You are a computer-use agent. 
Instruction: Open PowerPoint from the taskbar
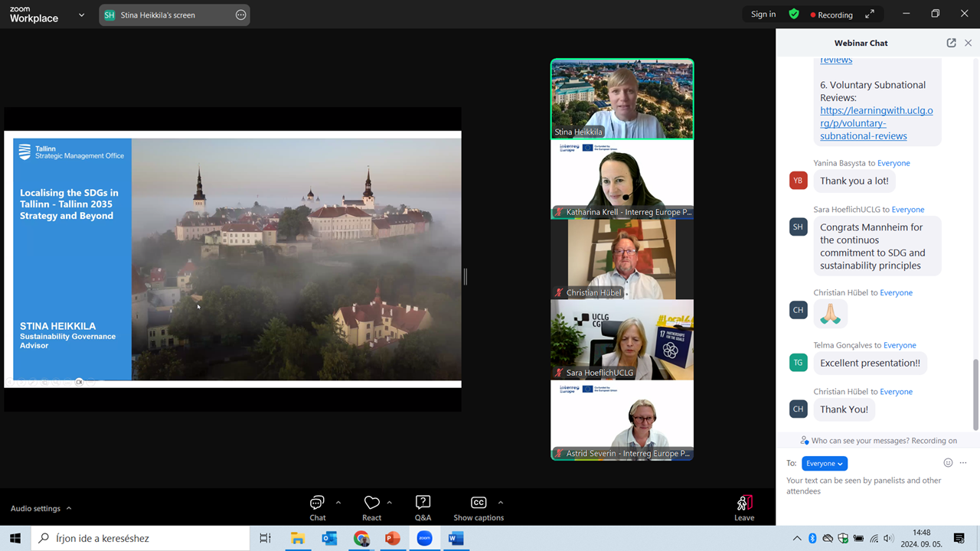point(393,538)
